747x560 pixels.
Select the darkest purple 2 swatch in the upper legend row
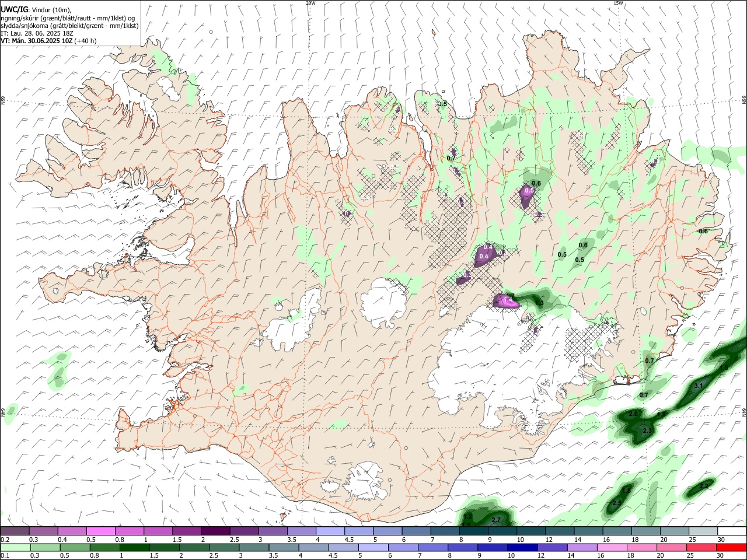(215, 531)
